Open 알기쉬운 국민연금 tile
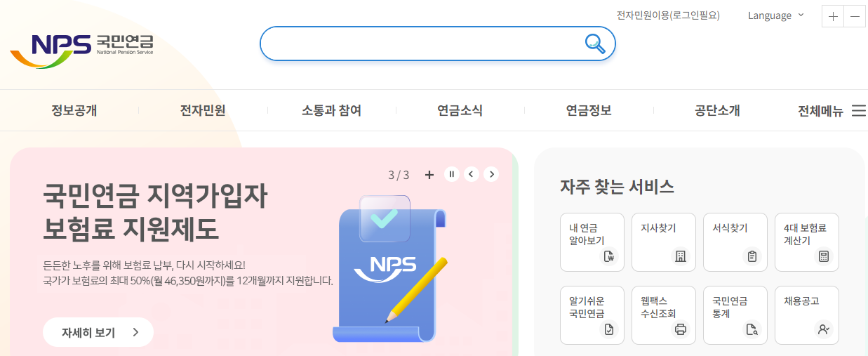 point(592,315)
